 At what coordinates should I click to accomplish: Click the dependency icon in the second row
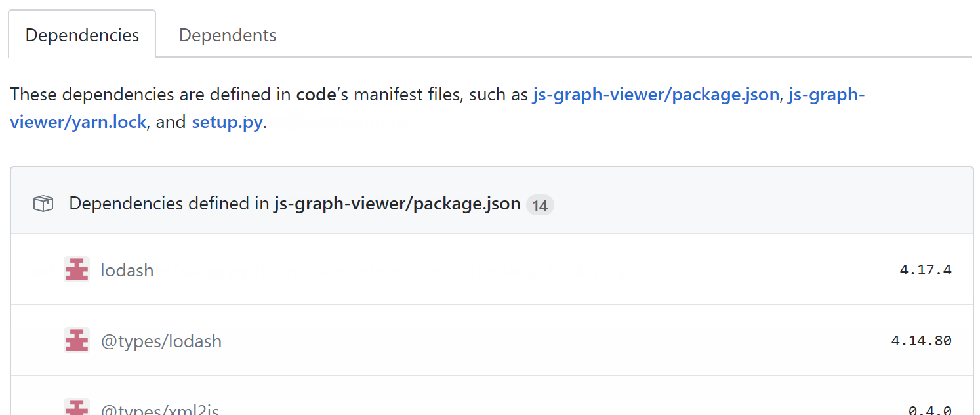[x=77, y=341]
